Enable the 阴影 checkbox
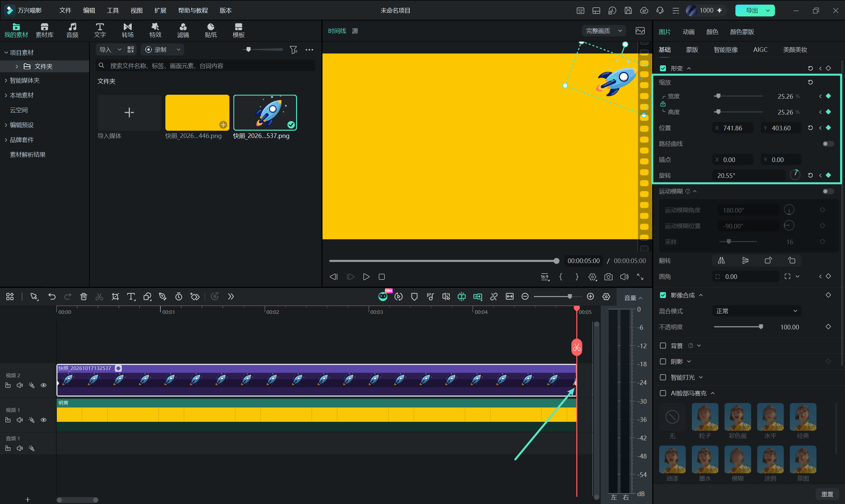 [662, 361]
